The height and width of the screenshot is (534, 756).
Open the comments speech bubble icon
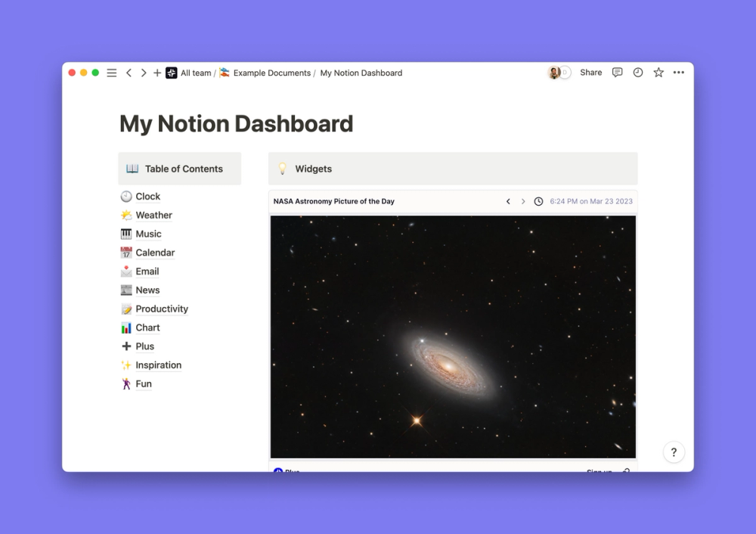point(617,73)
